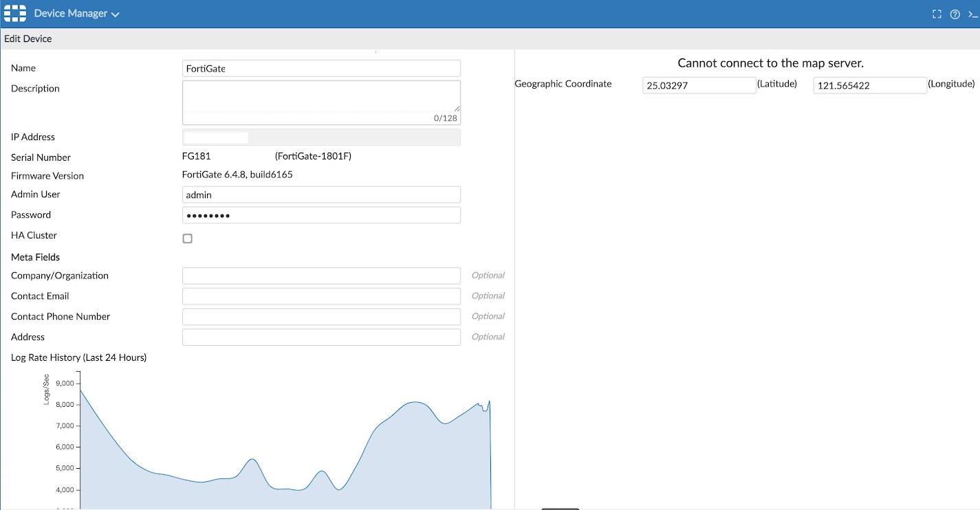This screenshot has width=980, height=510.
Task: Edit the Longitude coordinate field
Action: [870, 85]
